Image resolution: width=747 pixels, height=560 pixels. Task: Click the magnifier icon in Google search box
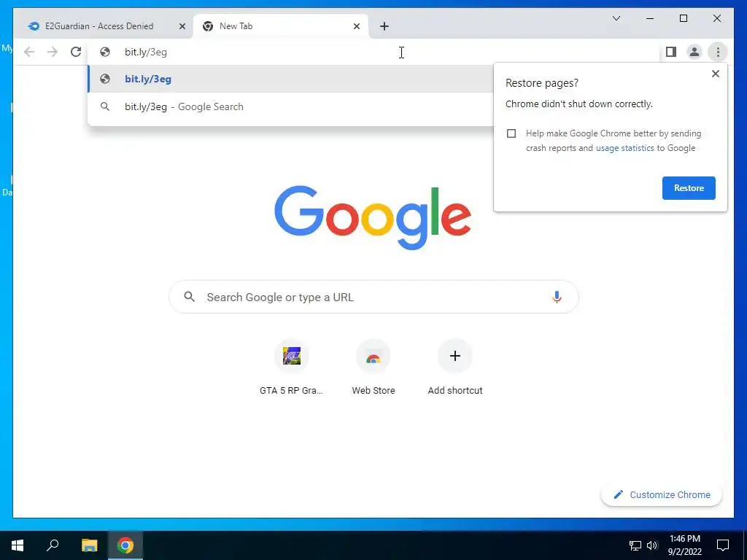click(x=189, y=297)
